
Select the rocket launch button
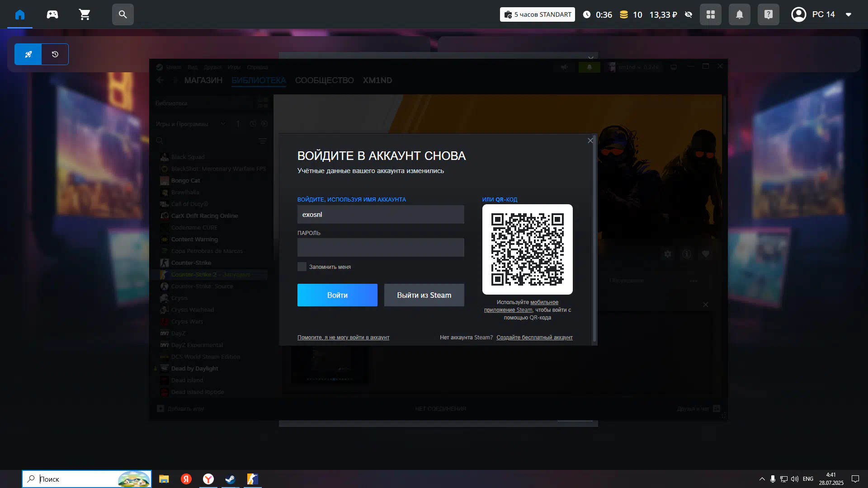click(28, 54)
